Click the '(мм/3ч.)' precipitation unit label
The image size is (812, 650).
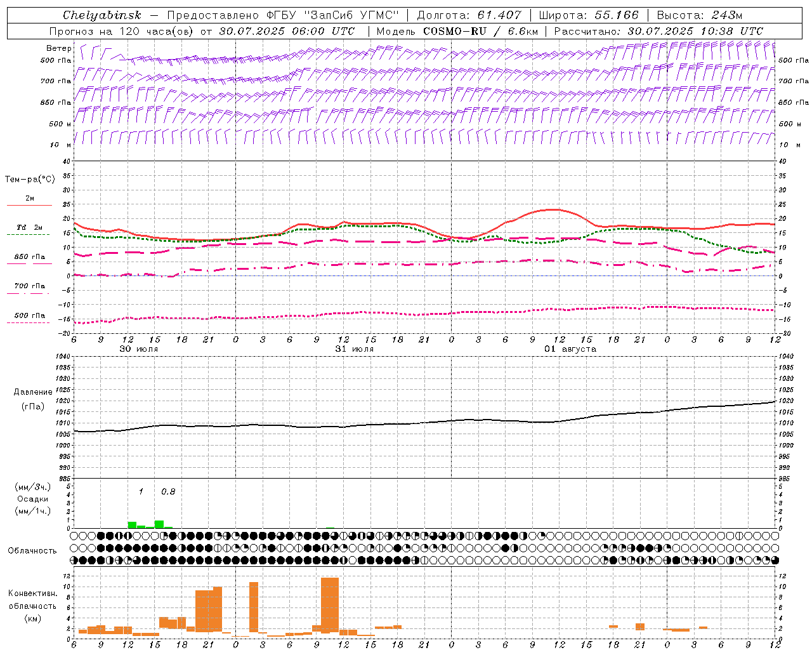(33, 487)
